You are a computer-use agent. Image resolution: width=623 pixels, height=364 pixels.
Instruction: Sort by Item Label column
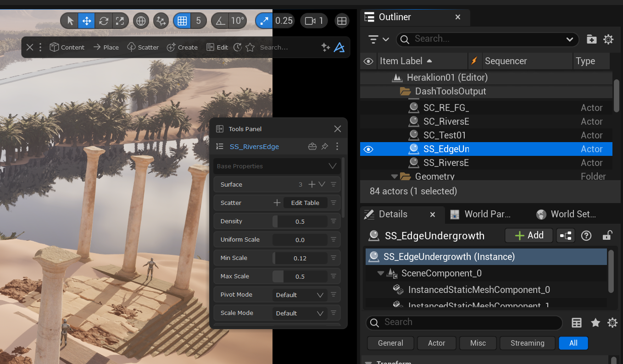point(406,61)
